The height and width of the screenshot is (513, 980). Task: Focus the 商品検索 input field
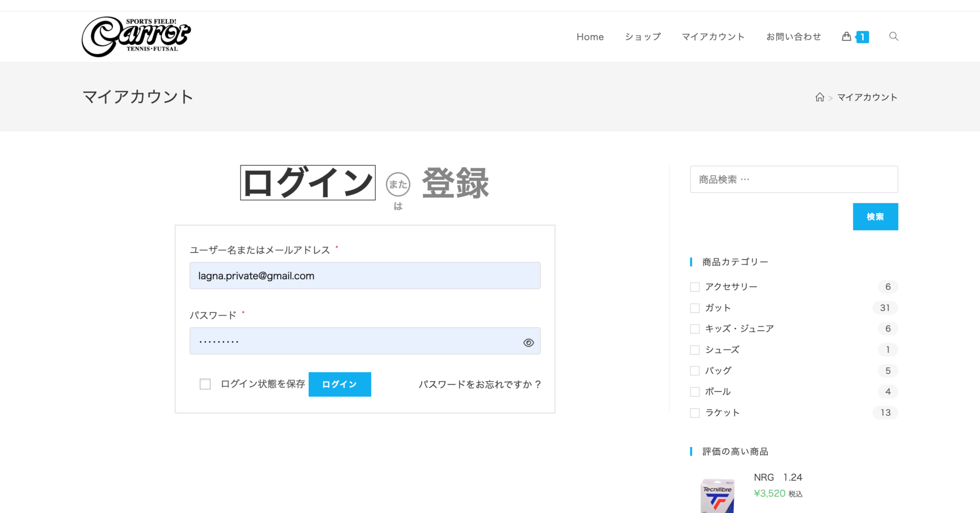(794, 180)
